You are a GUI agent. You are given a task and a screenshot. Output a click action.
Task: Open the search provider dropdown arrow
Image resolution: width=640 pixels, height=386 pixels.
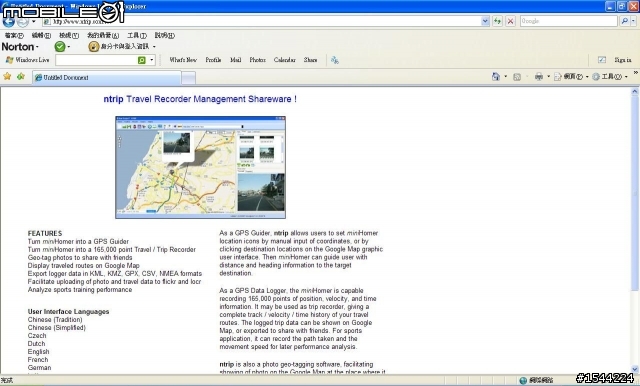(x=633, y=21)
